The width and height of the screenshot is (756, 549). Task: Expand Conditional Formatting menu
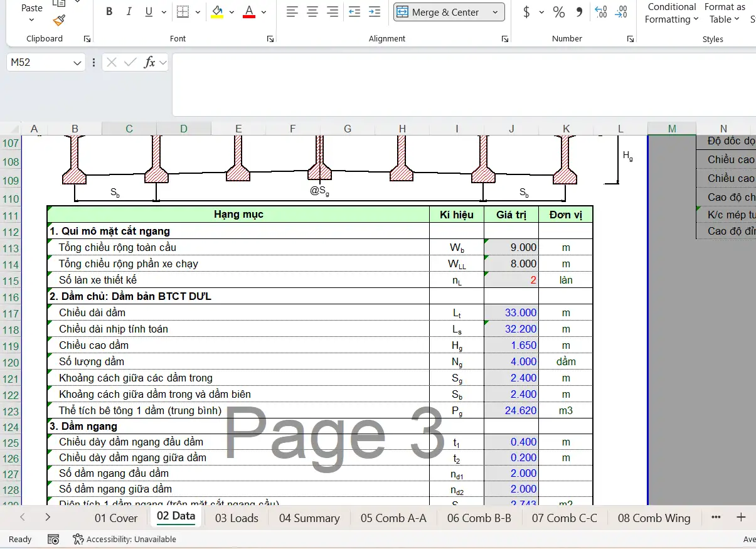point(671,13)
